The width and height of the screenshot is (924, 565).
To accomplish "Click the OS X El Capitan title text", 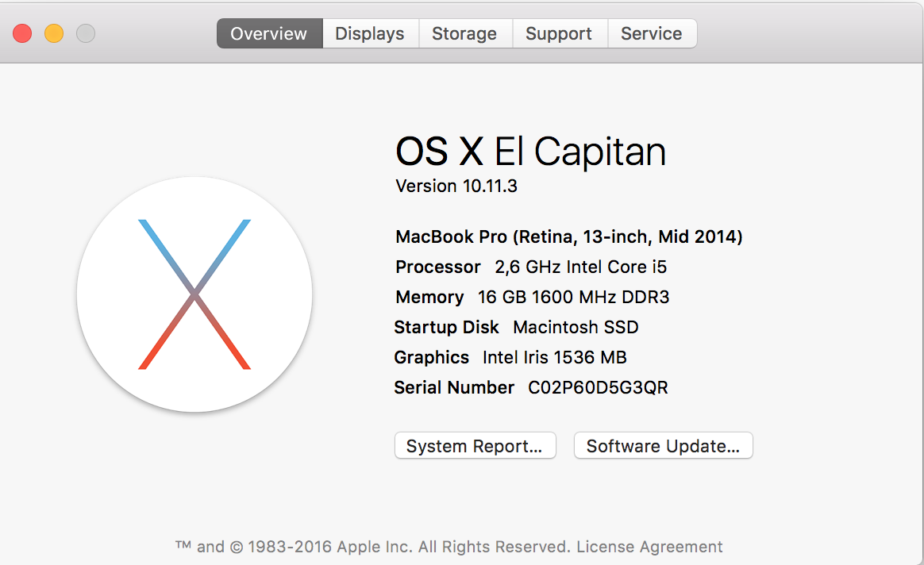I will 530,151.
